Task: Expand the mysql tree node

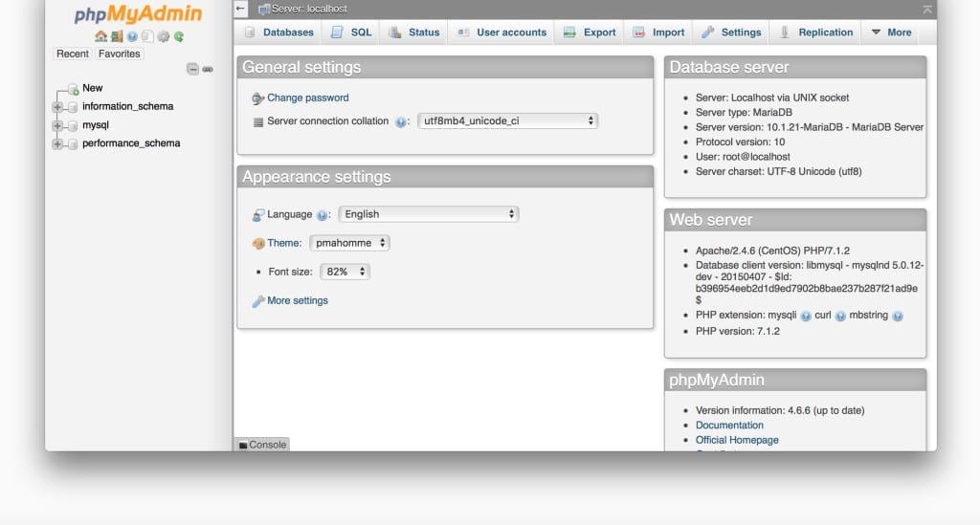Action: point(57,125)
